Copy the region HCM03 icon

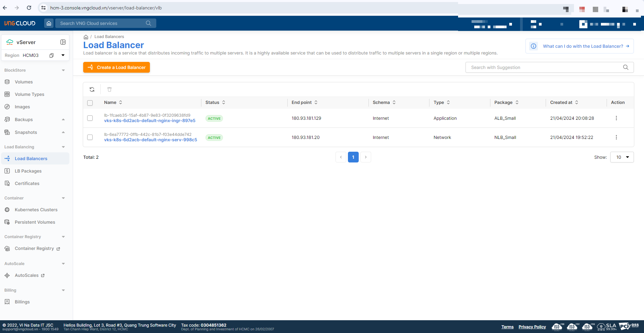click(52, 55)
